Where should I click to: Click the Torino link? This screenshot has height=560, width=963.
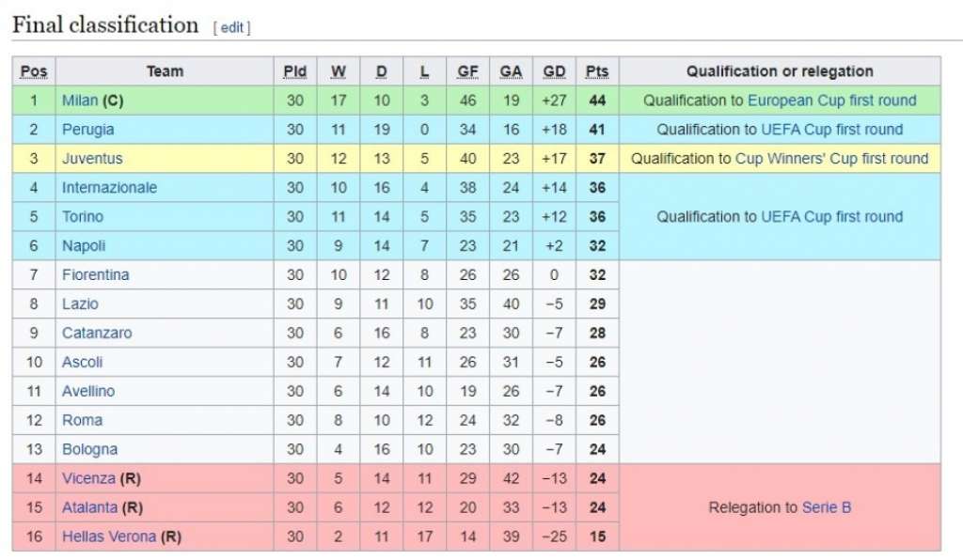tap(83, 217)
